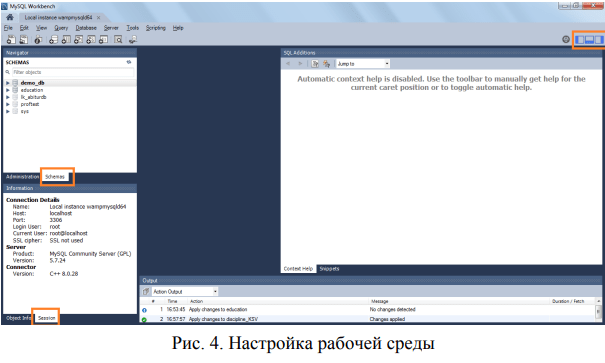Click the output panel vertical scrollbar
The height and width of the screenshot is (363, 605).
[x=598, y=311]
